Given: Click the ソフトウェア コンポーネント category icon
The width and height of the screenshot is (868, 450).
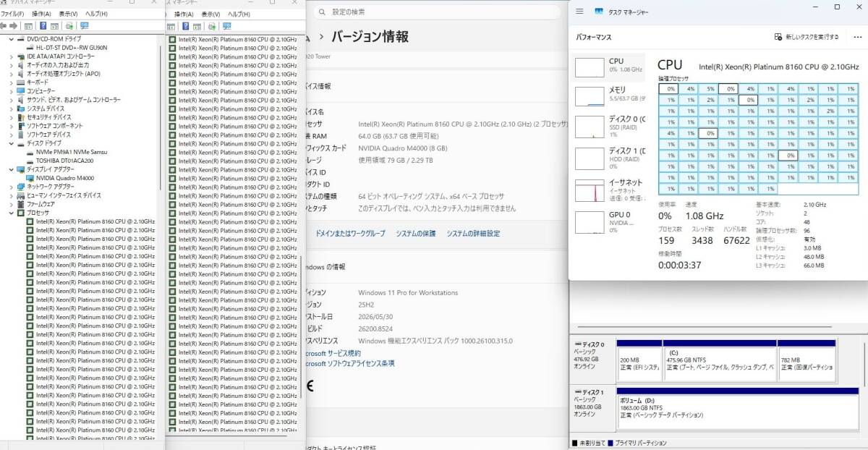Looking at the screenshot, I should click(x=20, y=125).
